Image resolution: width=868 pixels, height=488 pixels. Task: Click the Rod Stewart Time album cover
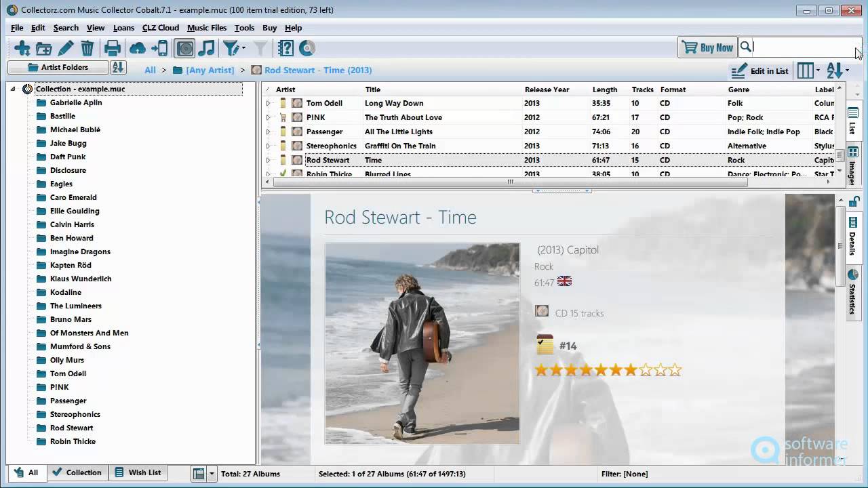click(422, 344)
